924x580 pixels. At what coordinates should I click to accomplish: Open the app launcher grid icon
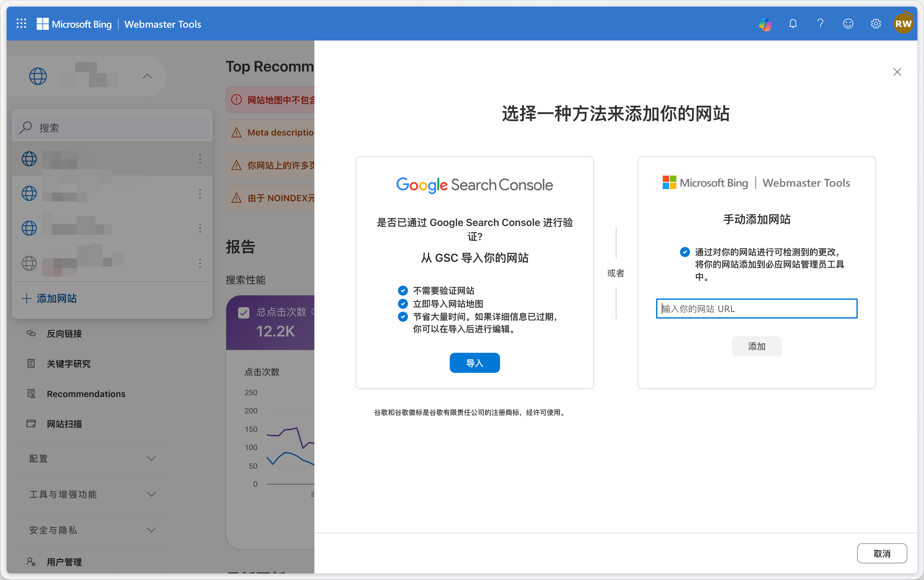click(21, 24)
